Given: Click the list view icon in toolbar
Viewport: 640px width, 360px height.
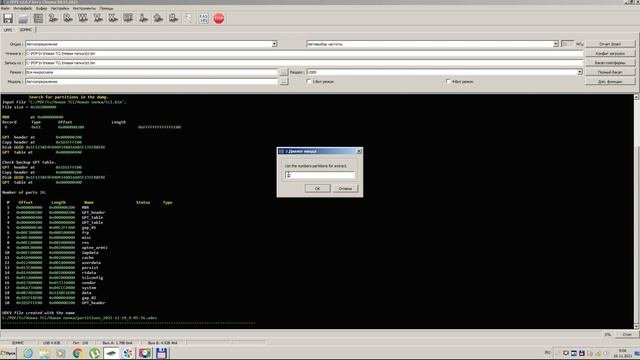Looking at the screenshot, I should (38, 18).
